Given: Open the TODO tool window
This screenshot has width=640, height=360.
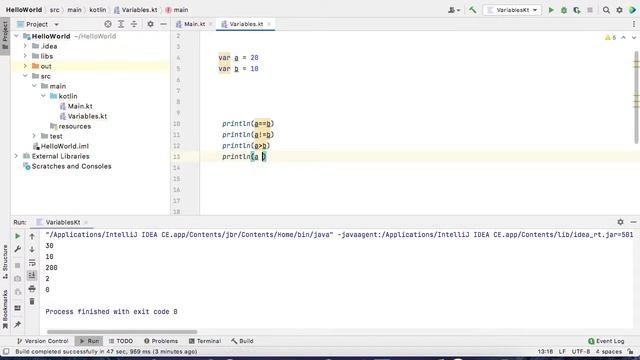Looking at the screenshot, I should point(121,341).
